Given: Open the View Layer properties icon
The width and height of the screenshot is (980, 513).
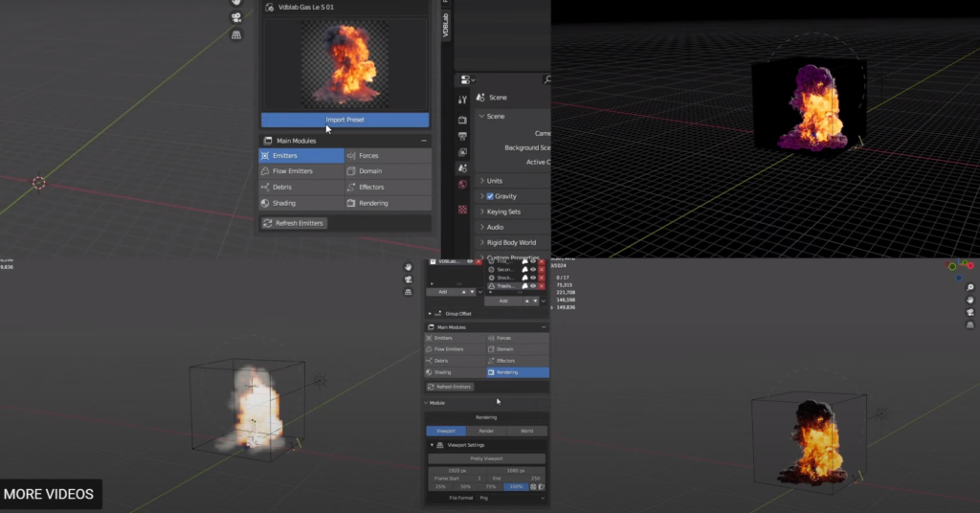Looking at the screenshot, I should 462,152.
